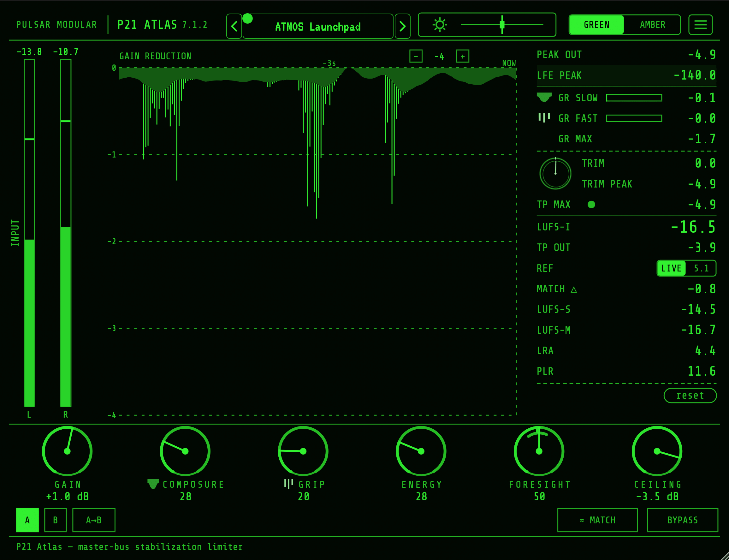Image resolution: width=729 pixels, height=560 pixels.
Task: Click the FORESIGHT knob
Action: 539,451
